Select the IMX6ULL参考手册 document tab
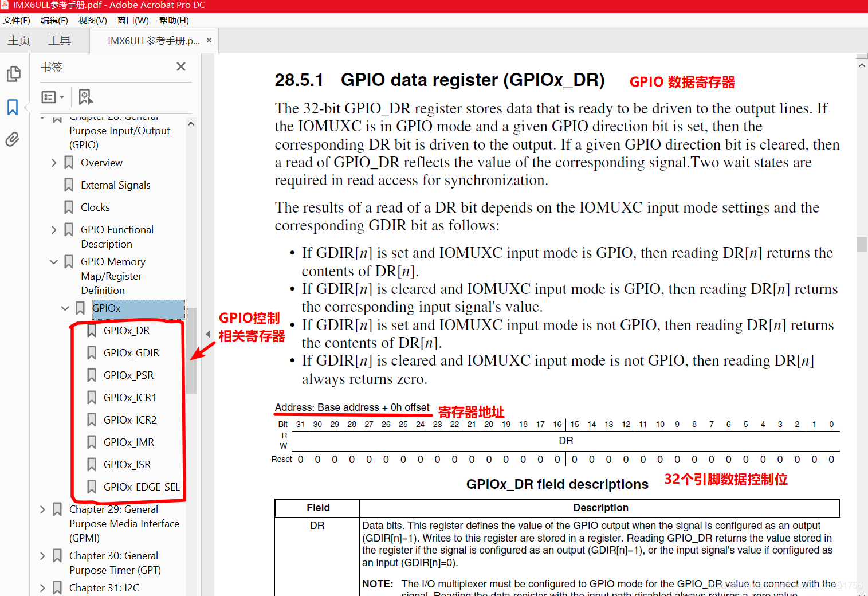Screen dimensions: 868x596 coord(154,41)
